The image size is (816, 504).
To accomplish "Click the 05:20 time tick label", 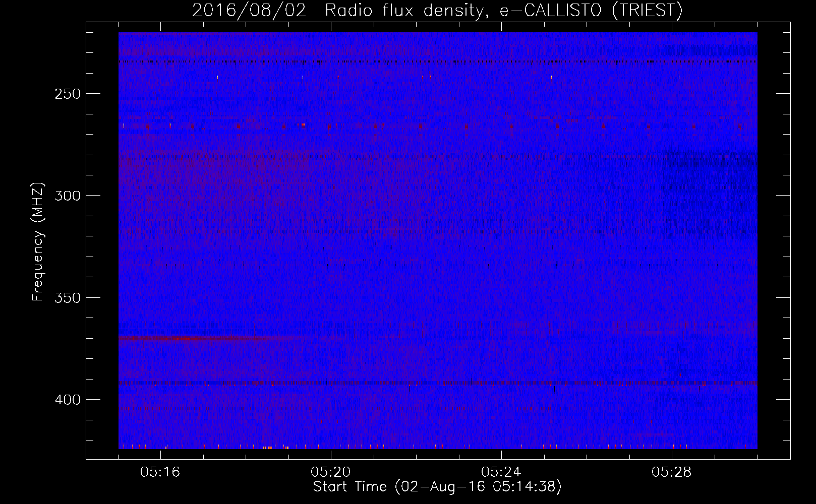I will [331, 472].
